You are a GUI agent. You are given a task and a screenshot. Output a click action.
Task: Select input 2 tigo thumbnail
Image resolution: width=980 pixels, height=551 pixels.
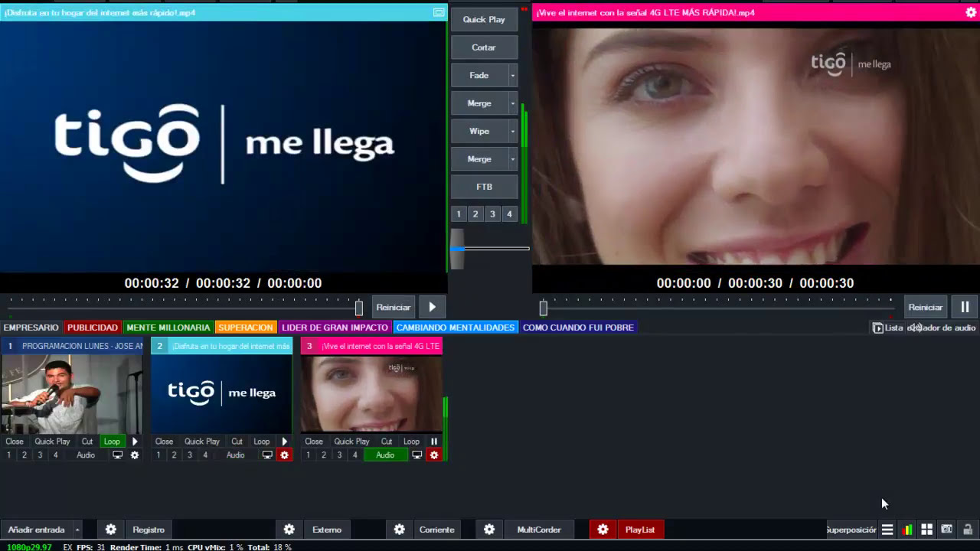[221, 393]
